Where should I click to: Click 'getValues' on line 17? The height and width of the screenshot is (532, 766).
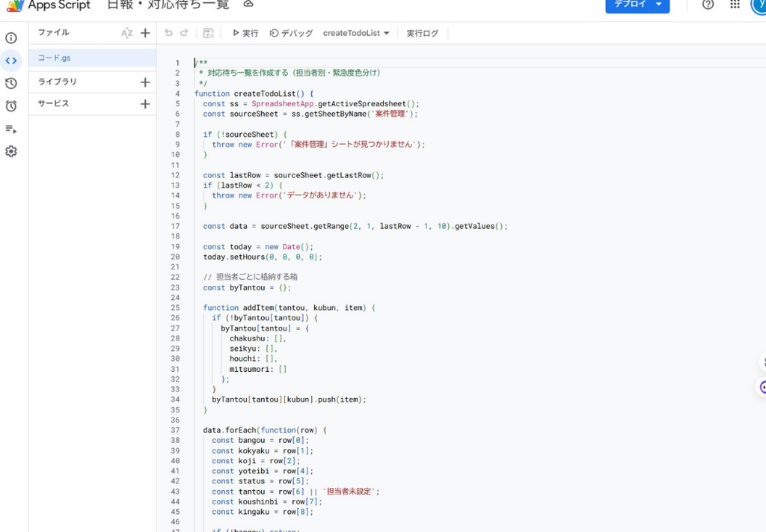(474, 226)
